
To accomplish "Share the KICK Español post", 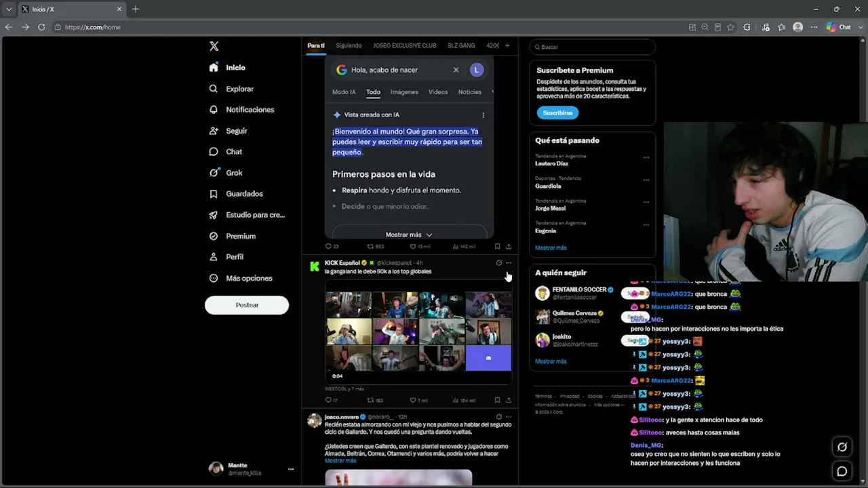I will pos(509,401).
